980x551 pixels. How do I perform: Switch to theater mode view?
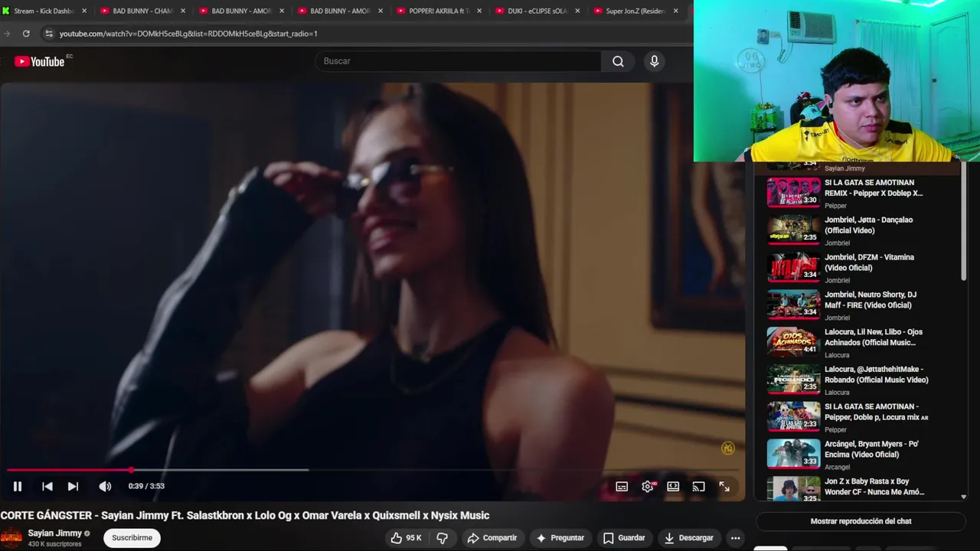673,487
